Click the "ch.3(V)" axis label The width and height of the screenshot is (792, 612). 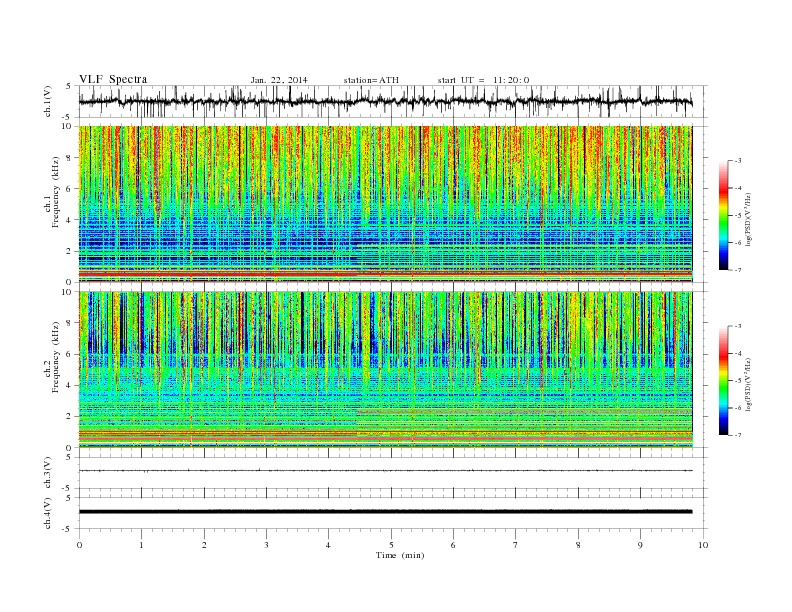(48, 473)
